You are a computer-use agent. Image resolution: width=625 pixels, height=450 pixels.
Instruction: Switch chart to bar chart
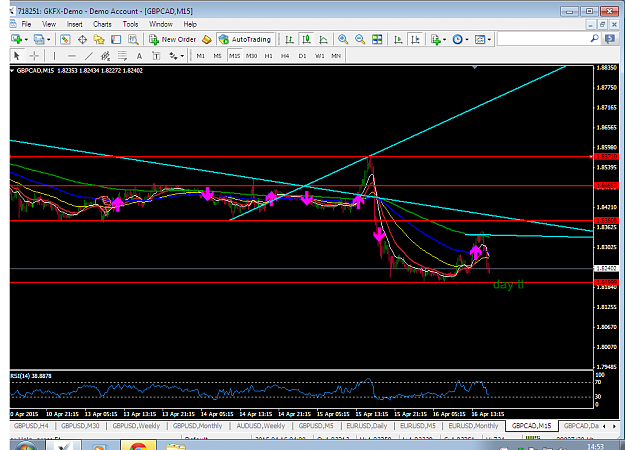pyautogui.click(x=289, y=39)
